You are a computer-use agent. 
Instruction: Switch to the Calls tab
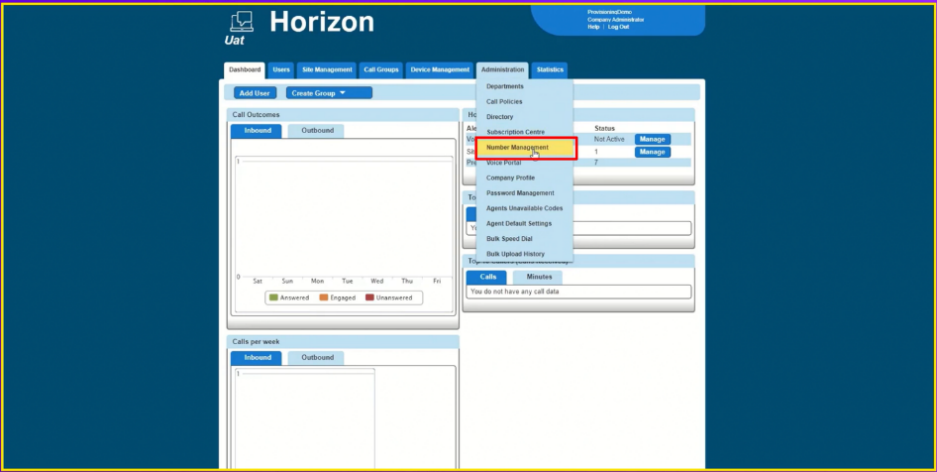coord(487,277)
